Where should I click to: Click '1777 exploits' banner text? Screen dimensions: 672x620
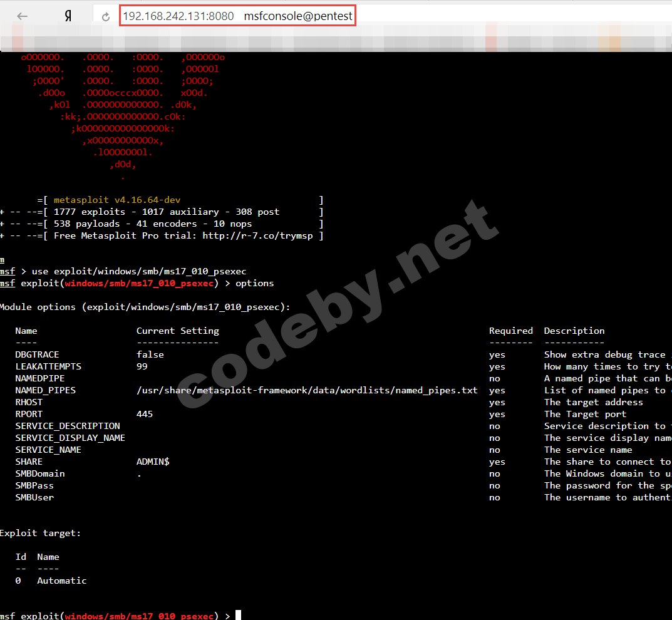pyautogui.click(x=90, y=212)
